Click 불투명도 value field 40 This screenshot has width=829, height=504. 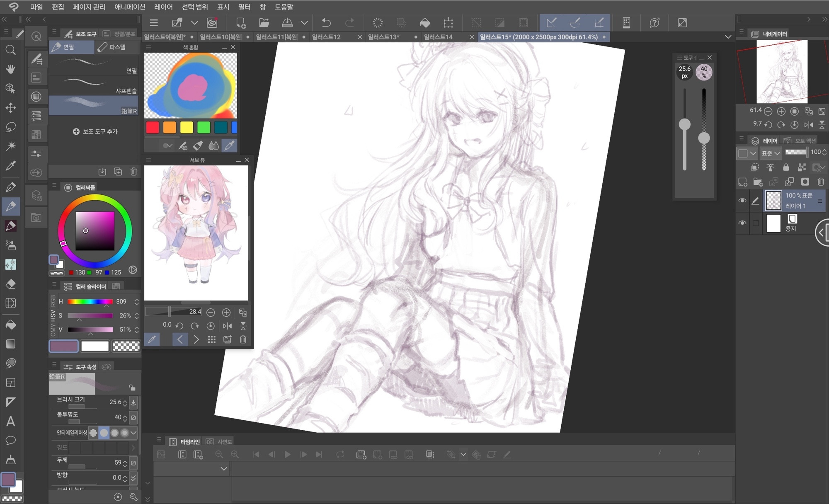pos(118,417)
